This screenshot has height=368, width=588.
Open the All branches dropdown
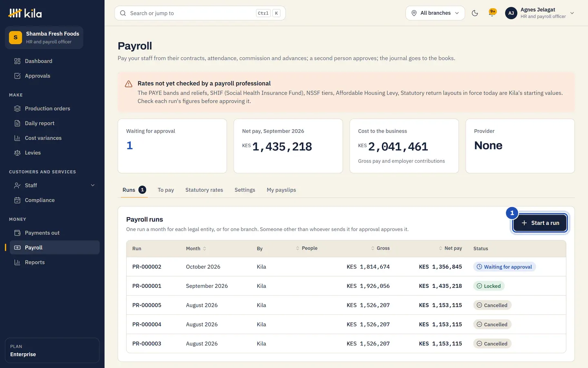pos(435,13)
